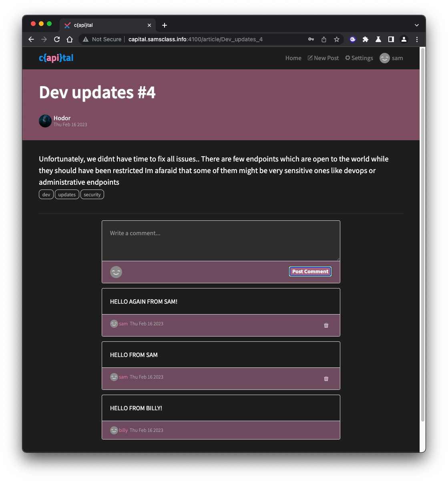The image size is (448, 482).
Task: Open sam's profile link on HELLO FROM SAM comment
Action: pos(123,377)
